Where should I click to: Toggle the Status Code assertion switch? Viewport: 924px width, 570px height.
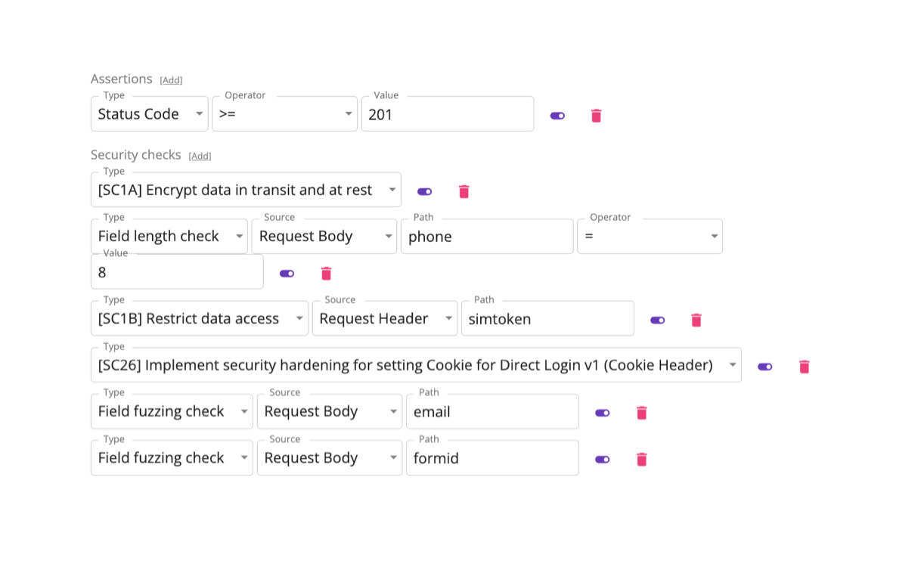[557, 116]
